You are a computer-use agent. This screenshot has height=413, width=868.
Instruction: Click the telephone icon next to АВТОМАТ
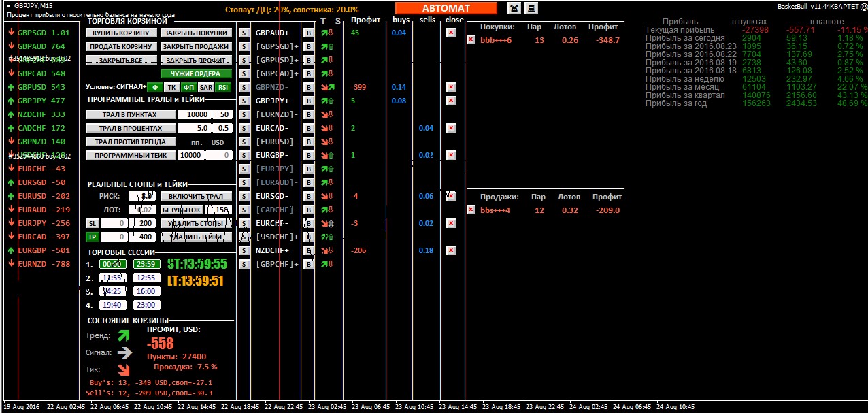(514, 8)
